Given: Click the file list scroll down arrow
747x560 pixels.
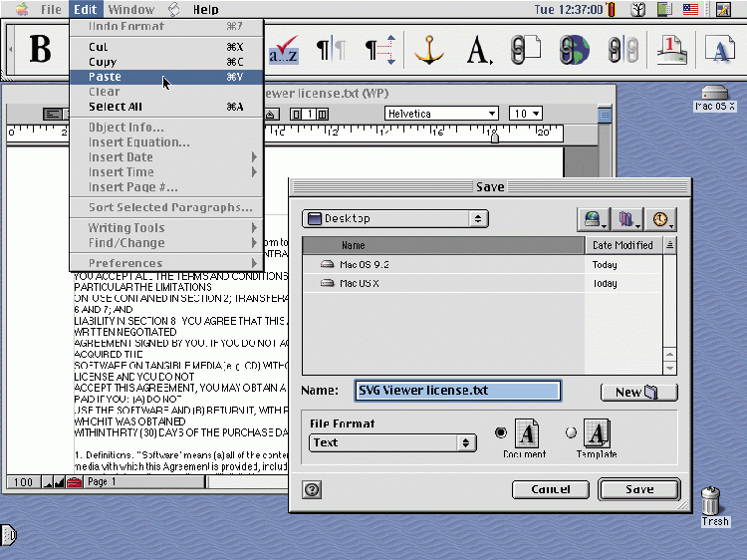Looking at the screenshot, I should [670, 368].
